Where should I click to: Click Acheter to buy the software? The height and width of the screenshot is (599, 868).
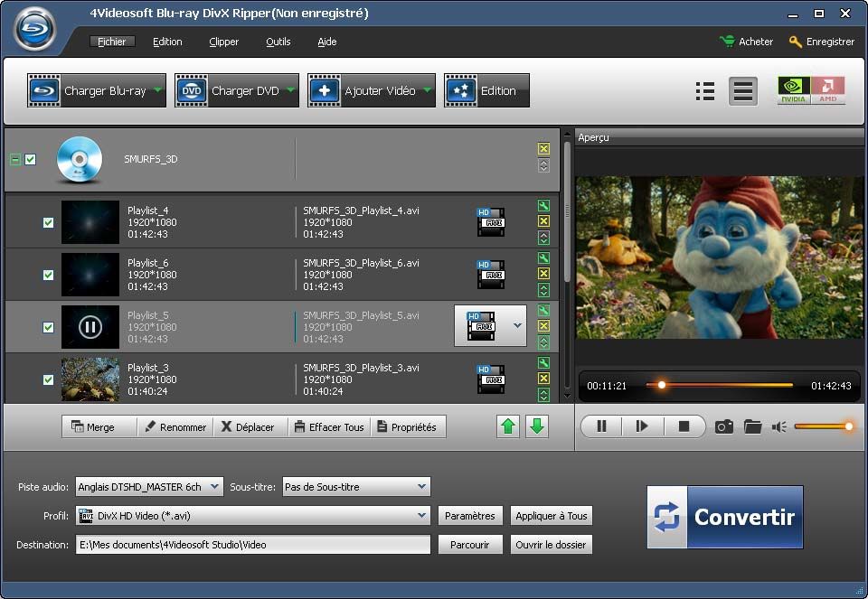[746, 42]
